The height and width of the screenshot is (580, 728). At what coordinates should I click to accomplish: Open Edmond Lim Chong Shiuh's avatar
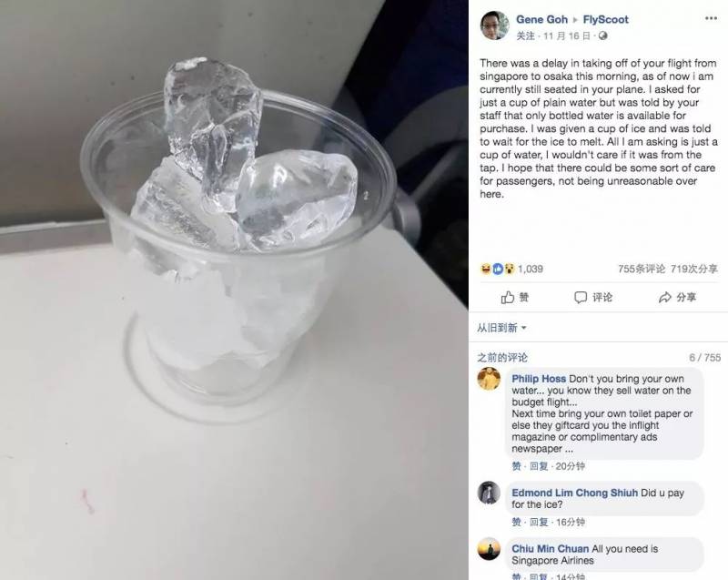[x=489, y=493]
